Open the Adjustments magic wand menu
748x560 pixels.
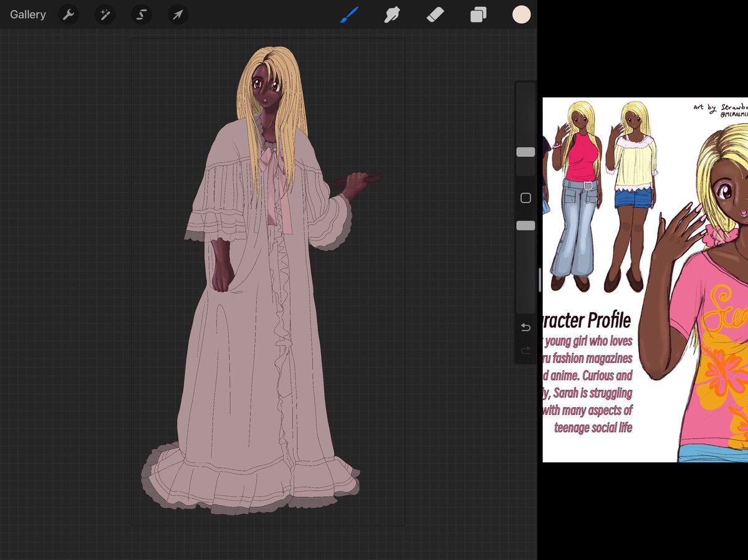(x=104, y=14)
